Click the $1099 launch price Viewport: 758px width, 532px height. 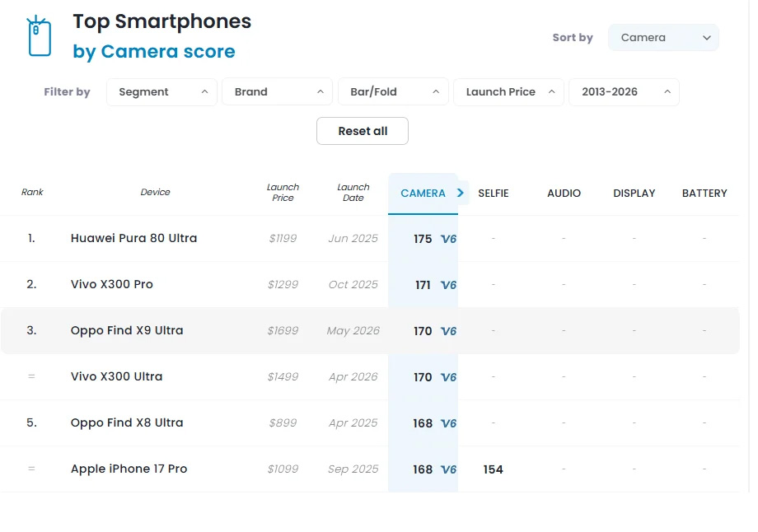(283, 469)
